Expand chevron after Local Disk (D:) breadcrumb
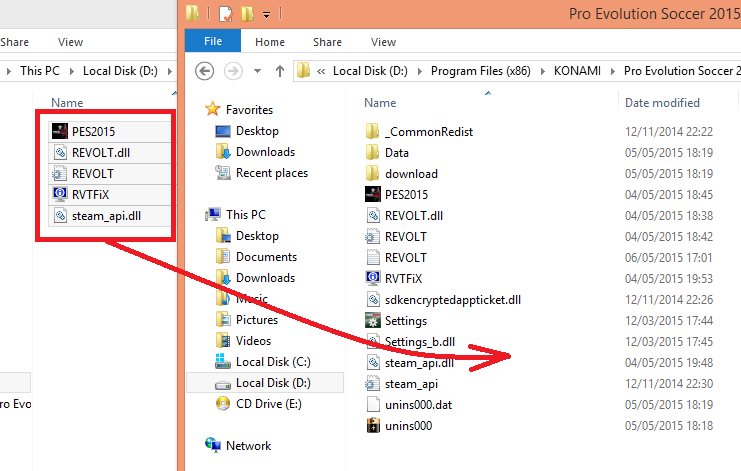741x471 pixels. click(x=419, y=71)
